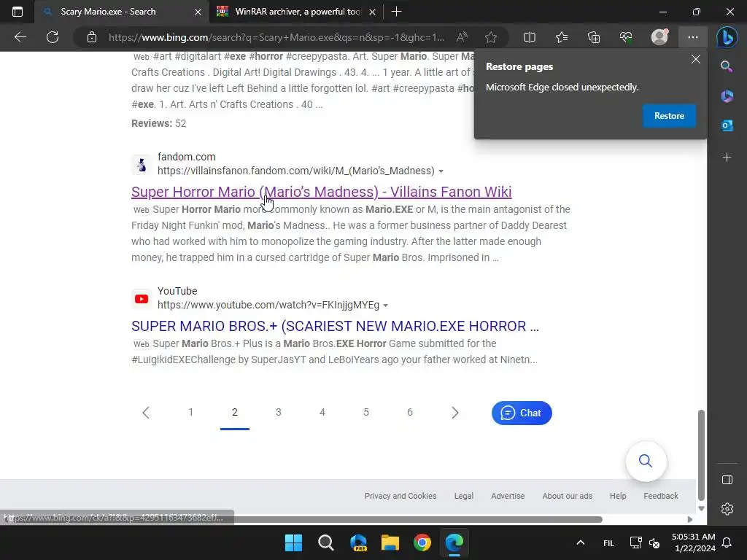Close the WinRAR archiver tab
Screen dimensions: 747x560
pyautogui.click(x=373, y=12)
